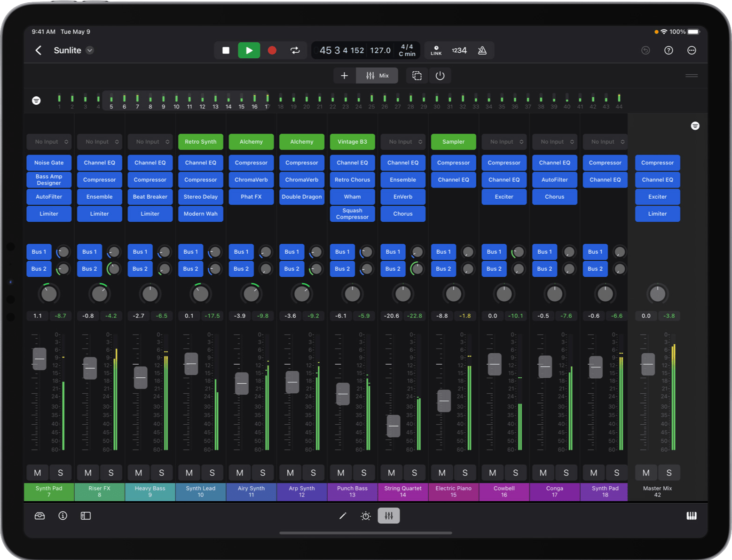Viewport: 732px width, 560px height.
Task: Toggle the 1234 count-in
Action: [459, 50]
